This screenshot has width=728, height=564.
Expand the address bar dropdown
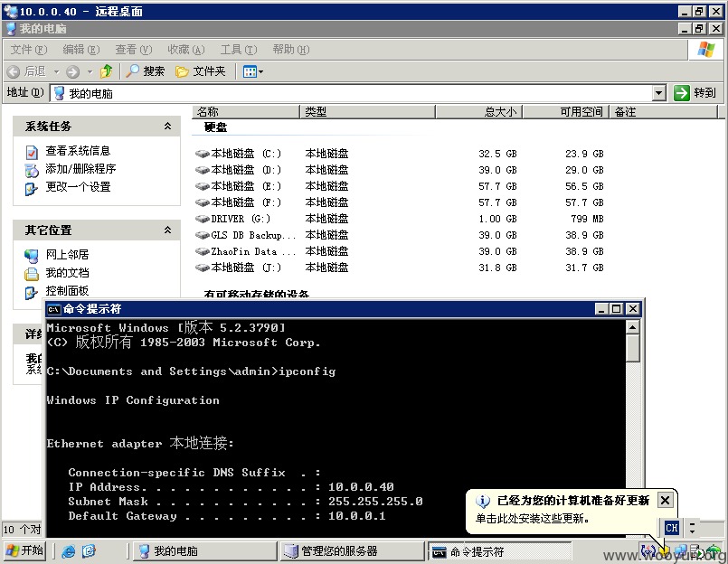coord(659,93)
